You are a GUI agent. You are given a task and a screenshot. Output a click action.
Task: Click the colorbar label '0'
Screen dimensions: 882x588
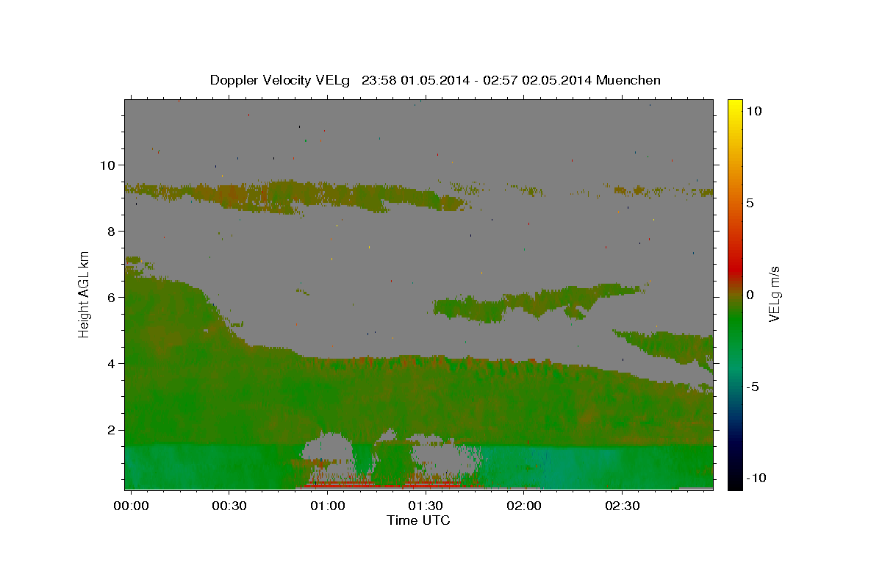[x=750, y=295]
